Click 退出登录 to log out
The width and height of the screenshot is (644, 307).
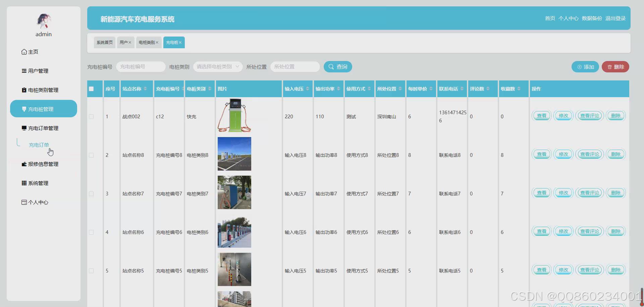point(615,18)
